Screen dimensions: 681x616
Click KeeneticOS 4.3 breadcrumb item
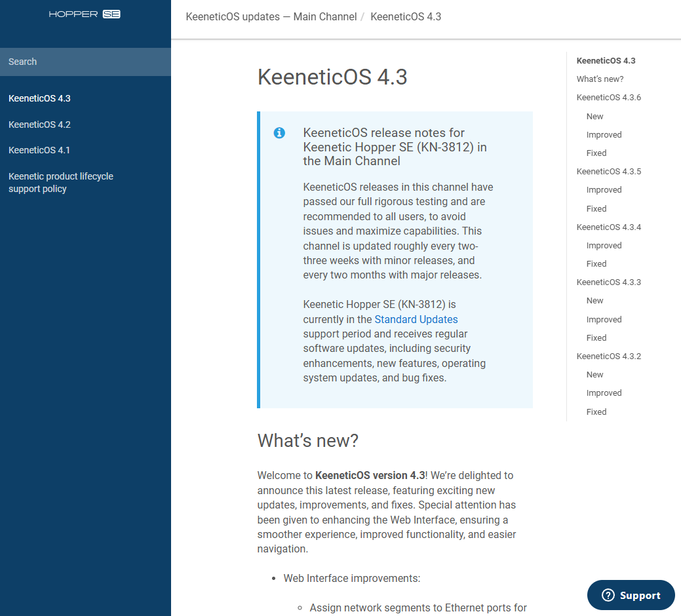coord(406,16)
